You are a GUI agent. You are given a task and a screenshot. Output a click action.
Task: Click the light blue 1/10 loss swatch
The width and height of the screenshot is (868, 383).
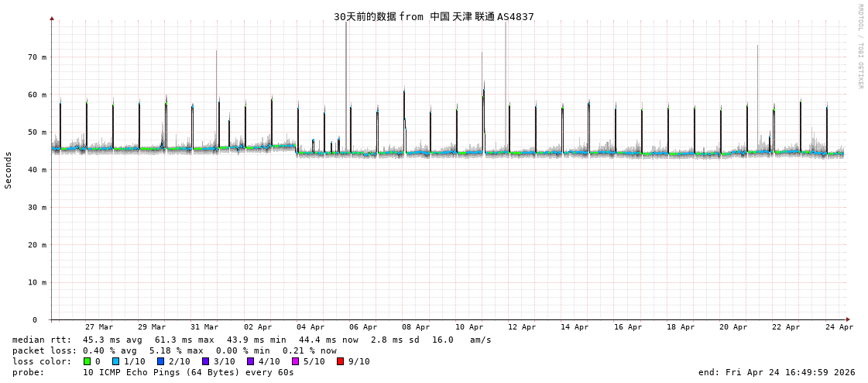[x=115, y=361]
